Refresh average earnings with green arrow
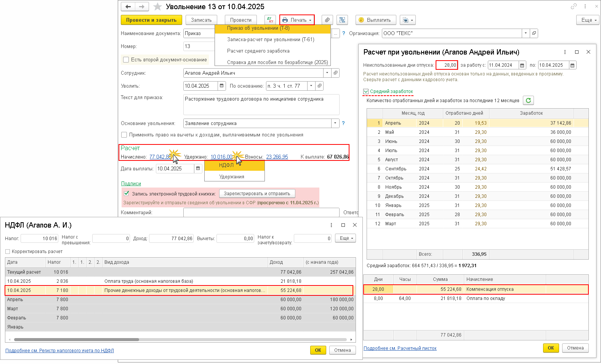601x364 pixels. click(528, 100)
